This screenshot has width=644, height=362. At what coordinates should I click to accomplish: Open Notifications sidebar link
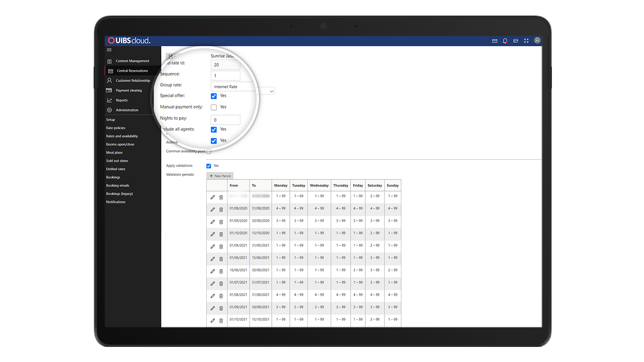116,202
